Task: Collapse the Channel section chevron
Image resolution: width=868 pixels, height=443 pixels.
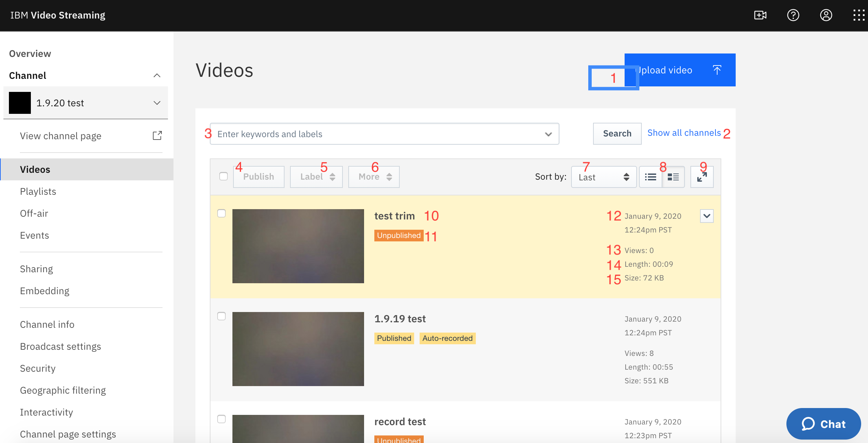Action: (x=157, y=75)
